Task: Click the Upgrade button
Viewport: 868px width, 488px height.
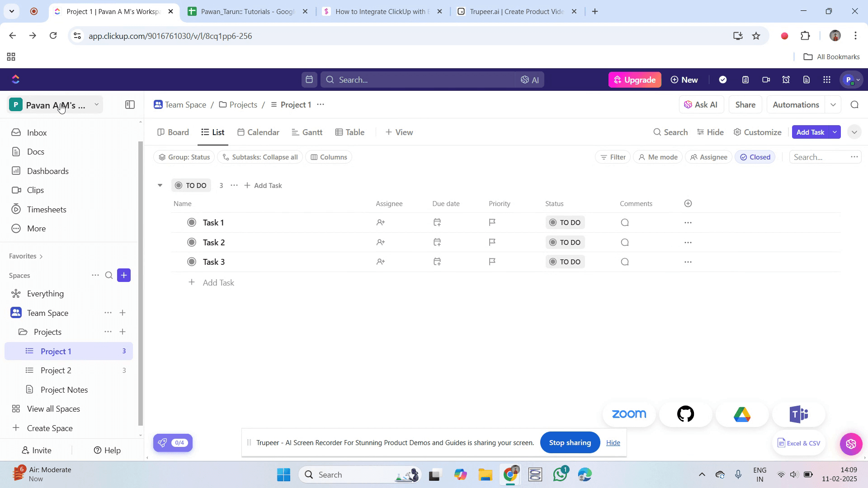Action: pos(635,80)
